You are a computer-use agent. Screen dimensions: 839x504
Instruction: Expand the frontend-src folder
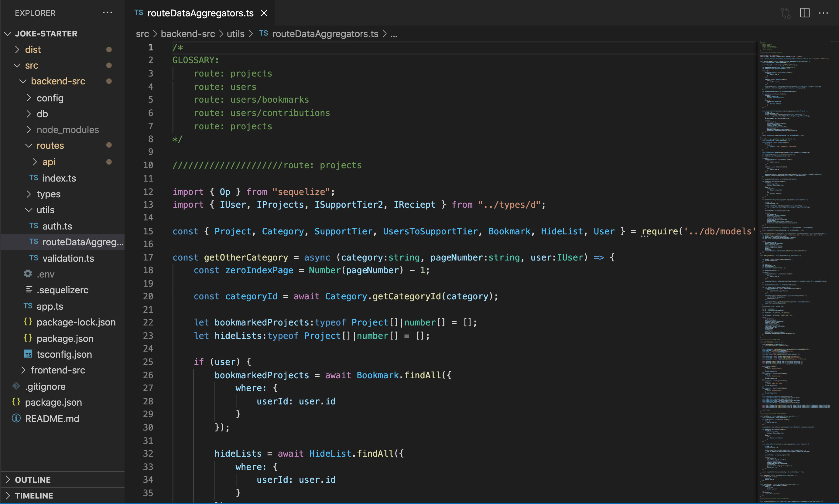point(58,370)
